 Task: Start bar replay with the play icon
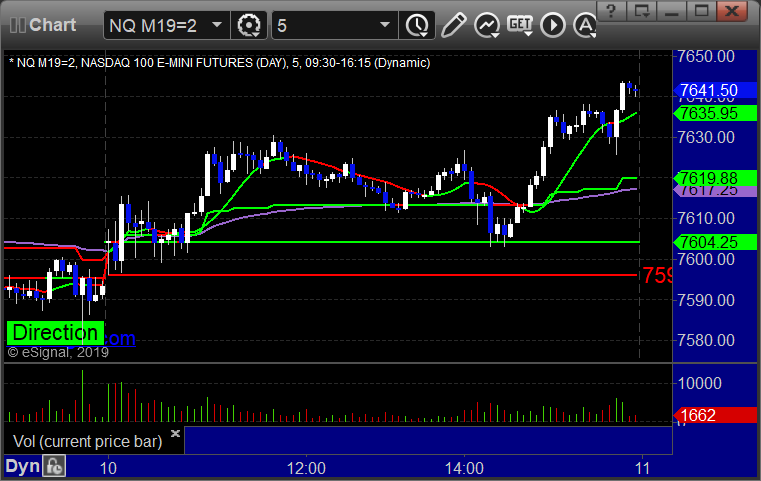[x=553, y=25]
